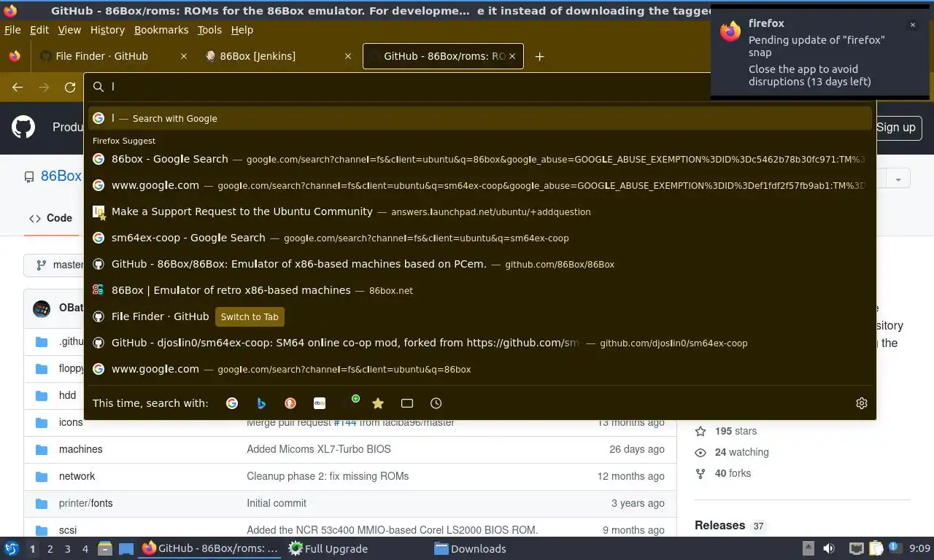Search with Bing one-off engine icon
Image resolution: width=934 pixels, height=560 pixels.
point(261,403)
